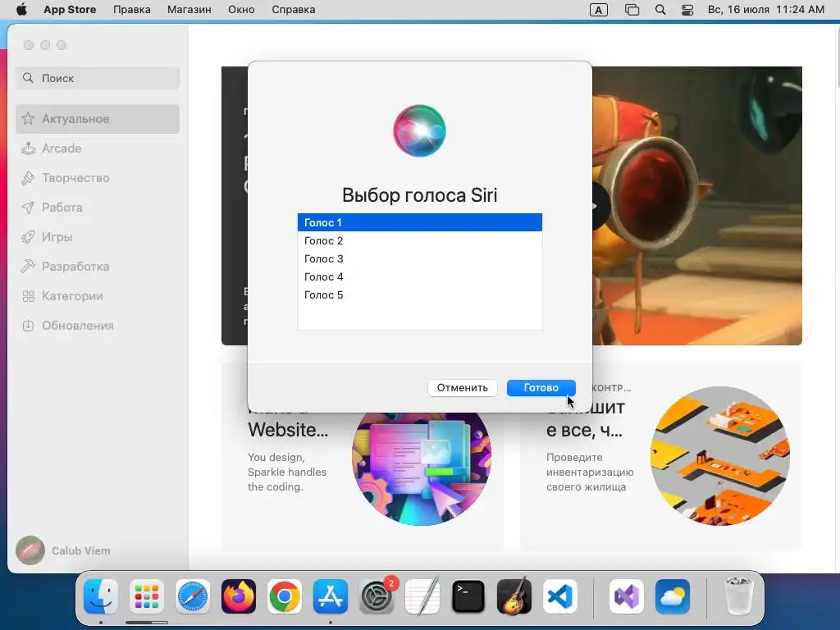The height and width of the screenshot is (630, 840).
Task: Select Голос 5 in the voice list
Action: (419, 295)
